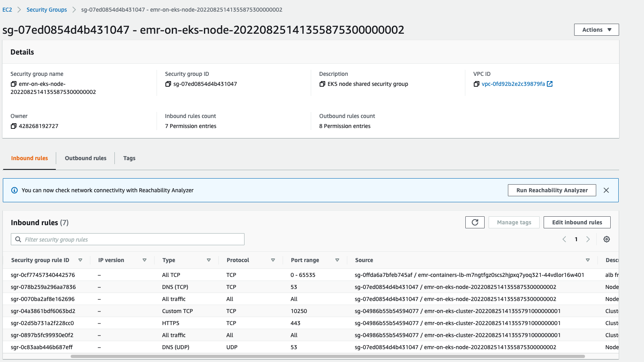Click the filter security group rules field
The image size is (644, 362).
[127, 239]
